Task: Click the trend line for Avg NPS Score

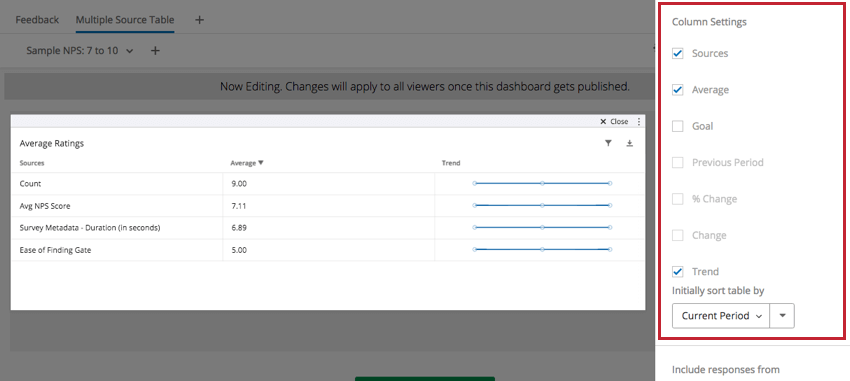Action: click(542, 205)
